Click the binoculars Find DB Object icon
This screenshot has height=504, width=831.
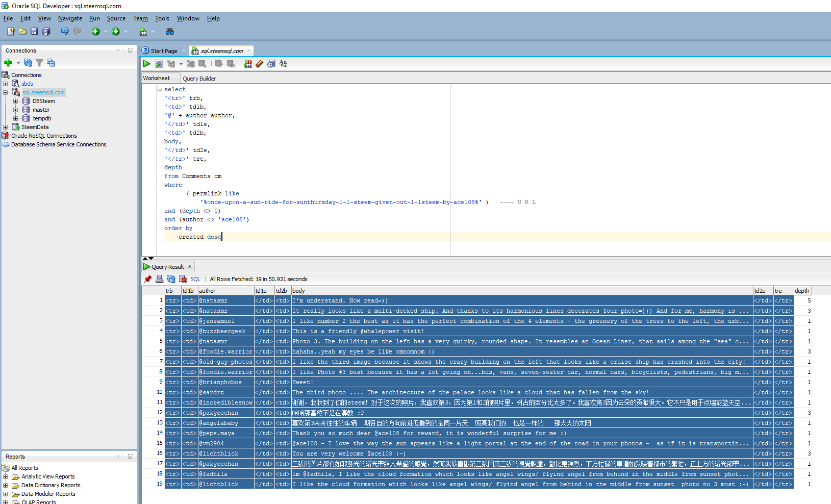click(170, 32)
